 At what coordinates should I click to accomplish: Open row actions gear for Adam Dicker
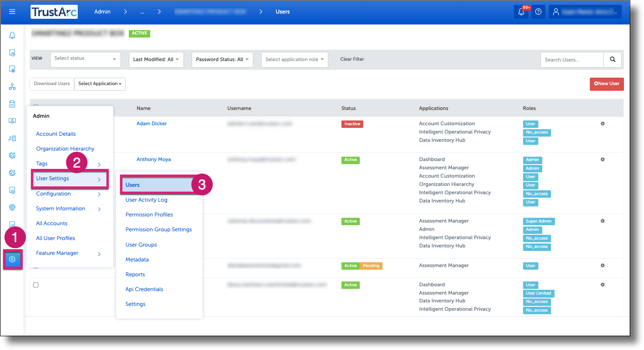[x=603, y=124]
